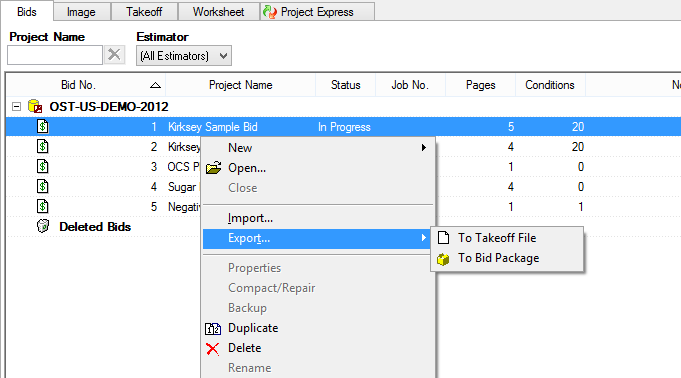This screenshot has width=681, height=378.
Task: Click the To Bid Package icon
Action: (x=443, y=259)
